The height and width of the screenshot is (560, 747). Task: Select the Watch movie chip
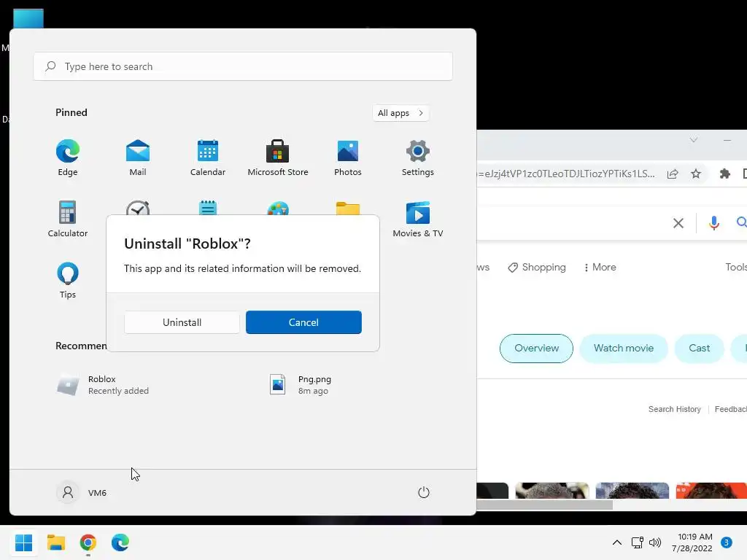[624, 348]
